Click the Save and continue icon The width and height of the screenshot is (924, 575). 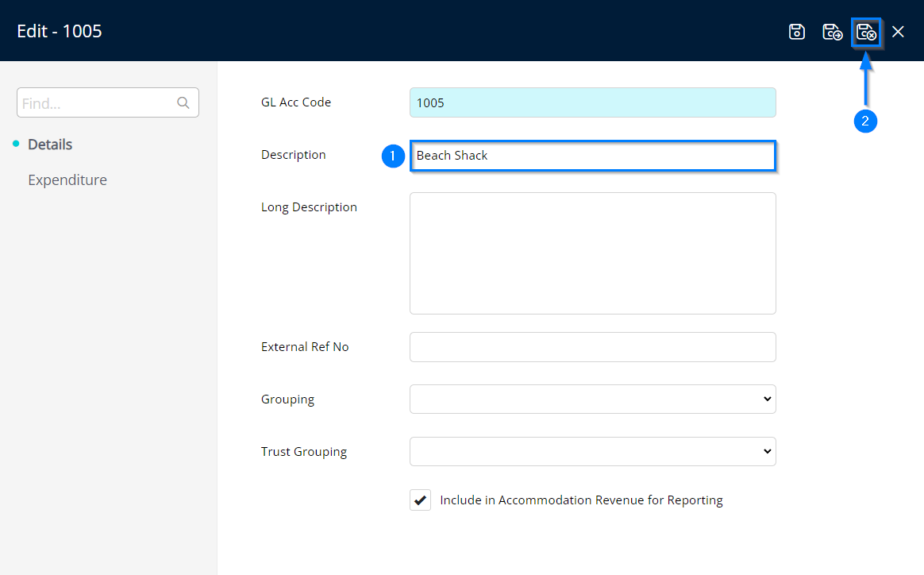click(832, 32)
